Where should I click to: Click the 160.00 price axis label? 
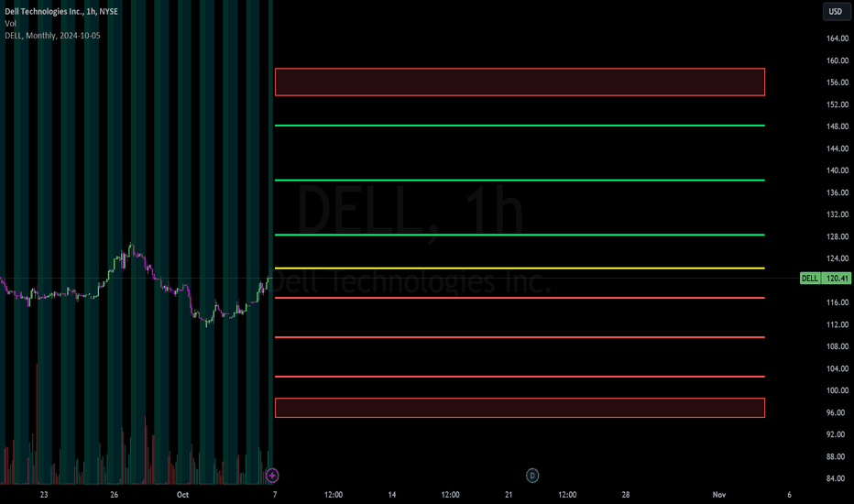click(838, 60)
